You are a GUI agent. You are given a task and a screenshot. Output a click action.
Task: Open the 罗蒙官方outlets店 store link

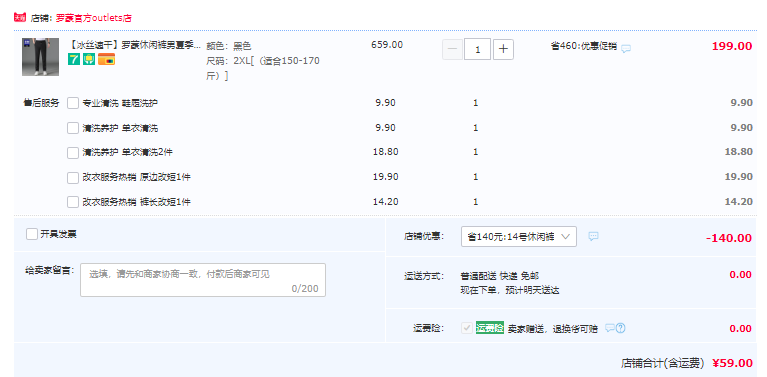pyautogui.click(x=94, y=18)
